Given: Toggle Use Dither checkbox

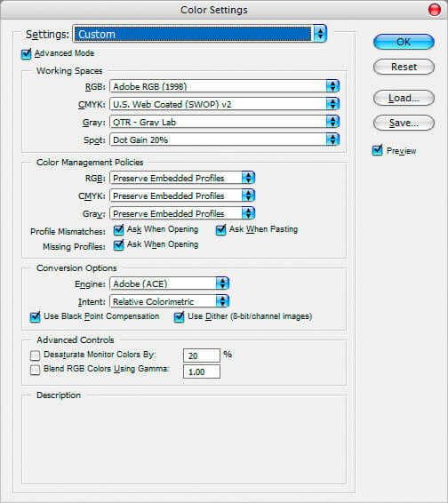Looking at the screenshot, I should pos(179,317).
